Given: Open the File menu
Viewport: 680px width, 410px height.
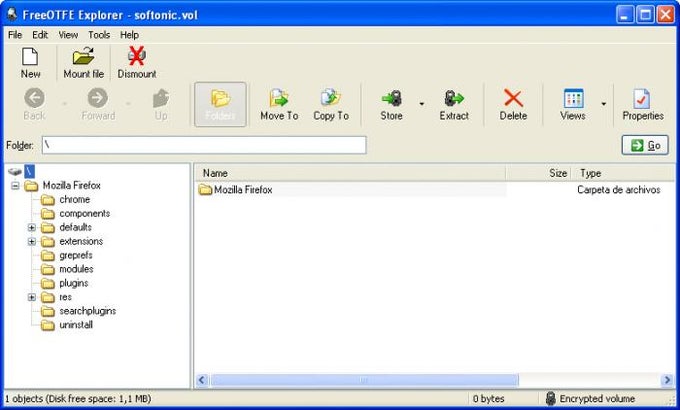Looking at the screenshot, I should [x=15, y=35].
